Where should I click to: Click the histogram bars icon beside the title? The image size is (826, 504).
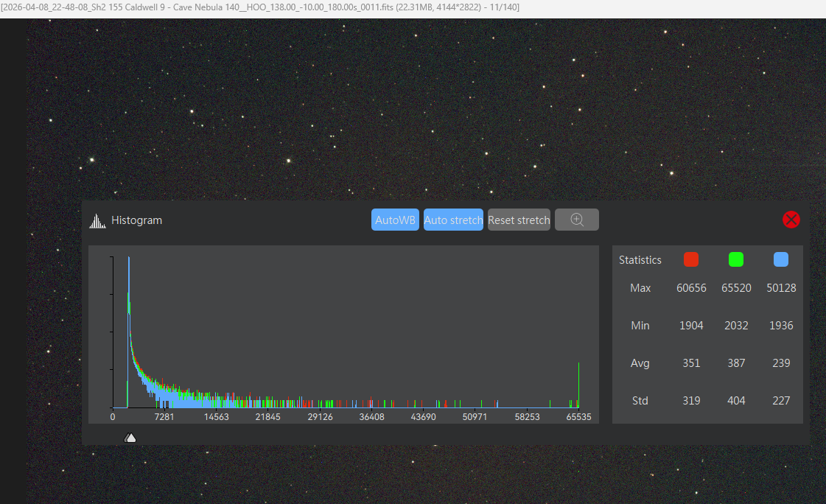[97, 220]
